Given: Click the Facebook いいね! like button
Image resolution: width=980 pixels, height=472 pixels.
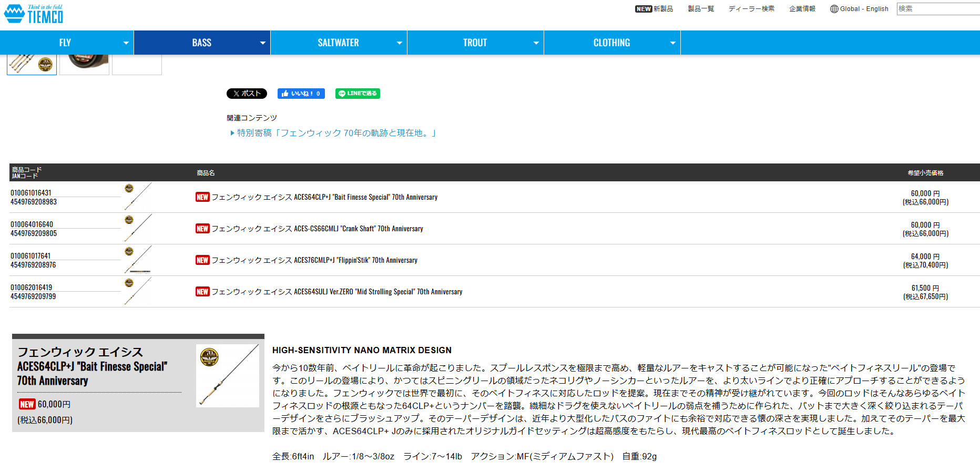Looking at the screenshot, I should [301, 94].
